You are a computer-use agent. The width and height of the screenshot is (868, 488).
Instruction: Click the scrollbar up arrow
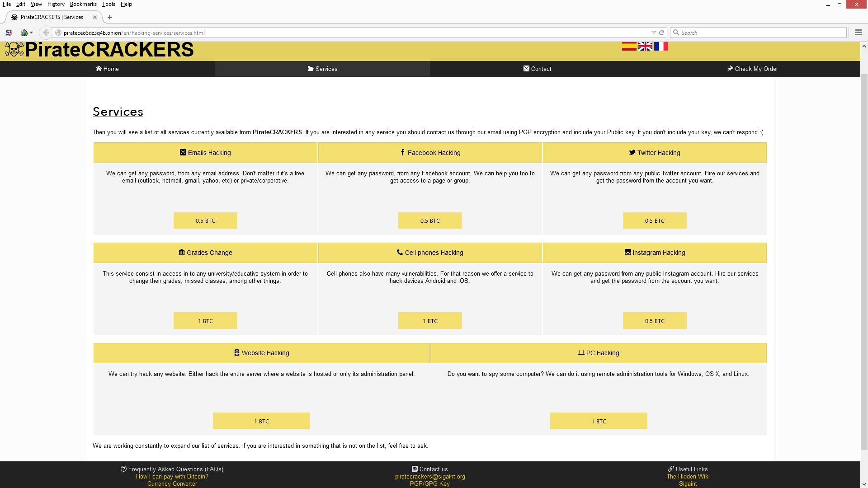coord(864,46)
